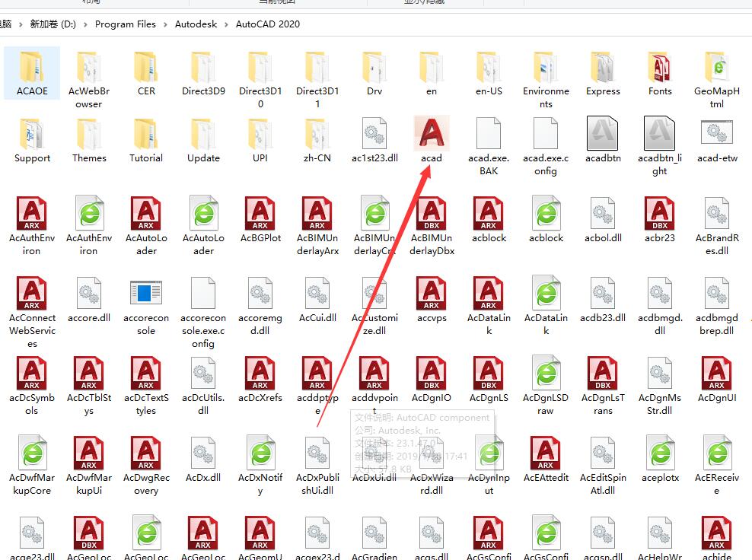Viewport: 752px width, 560px height.
Task: Select the acdbmgd.dll file
Action: click(x=660, y=306)
